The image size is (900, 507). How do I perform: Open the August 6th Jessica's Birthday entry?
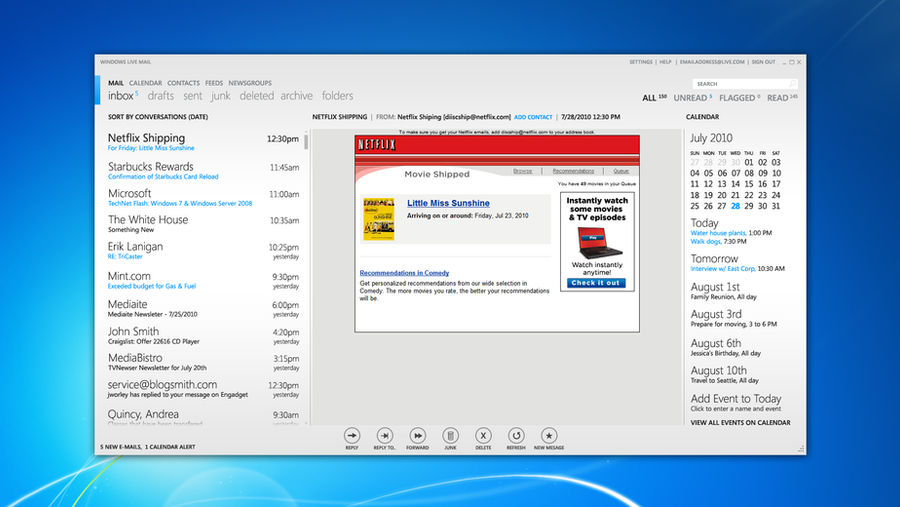tap(726, 347)
